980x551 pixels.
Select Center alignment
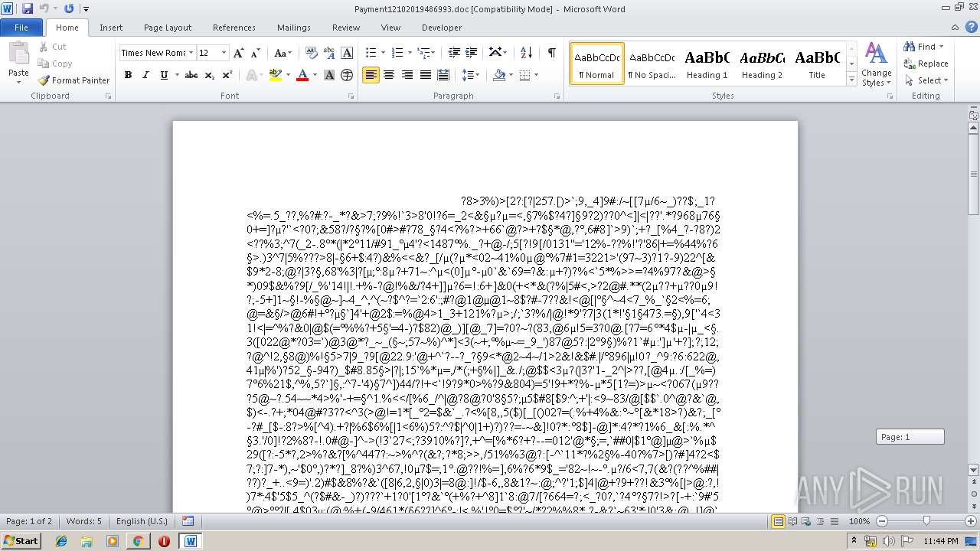389,75
